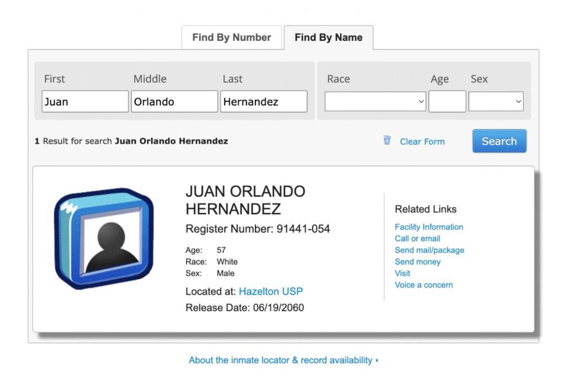The height and width of the screenshot is (385, 588).
Task: Switch to the Find By Number tab
Action: tap(231, 38)
